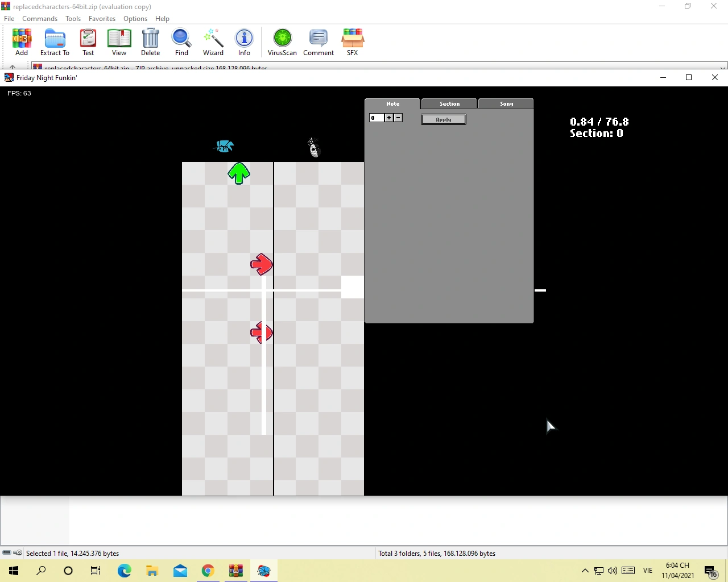The width and height of the screenshot is (728, 582).
Task: Select the green up arrow note
Action: (239, 173)
